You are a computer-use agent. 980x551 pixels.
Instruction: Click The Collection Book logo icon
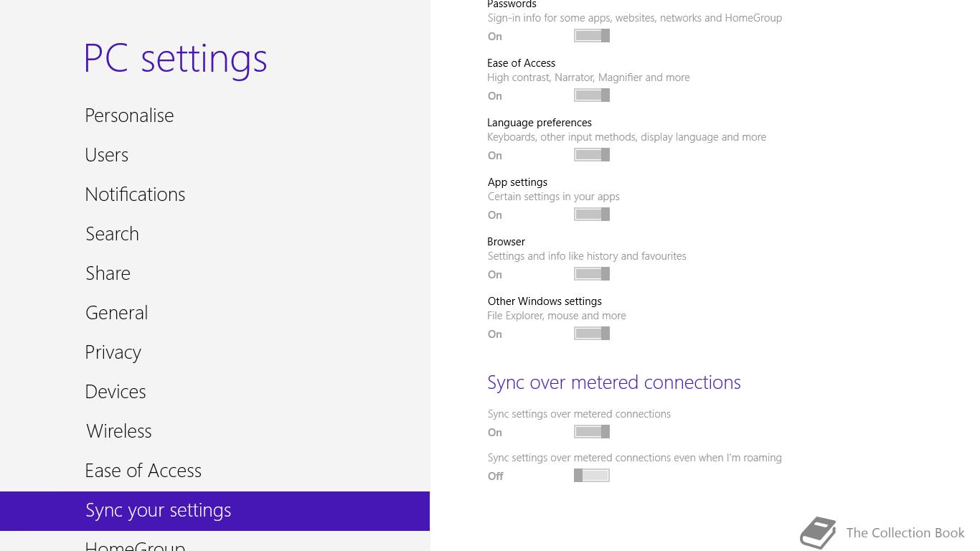(x=819, y=533)
